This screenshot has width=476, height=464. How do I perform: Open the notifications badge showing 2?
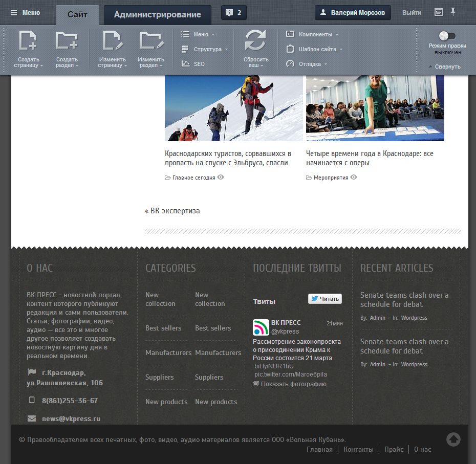[233, 13]
